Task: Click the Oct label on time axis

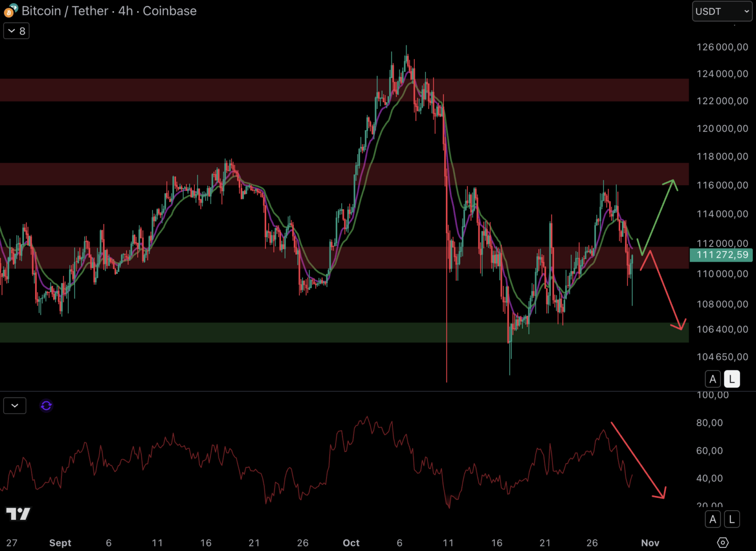Action: tap(351, 543)
